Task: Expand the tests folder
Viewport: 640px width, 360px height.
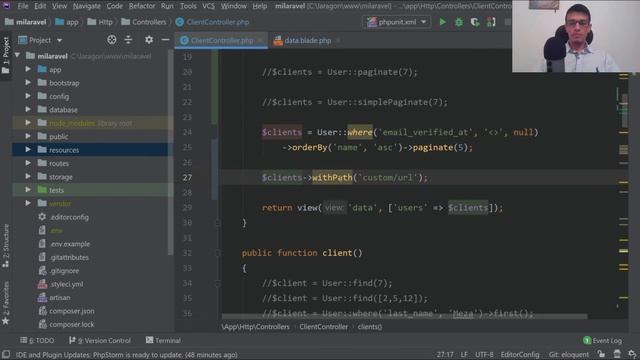Action: click(x=28, y=190)
